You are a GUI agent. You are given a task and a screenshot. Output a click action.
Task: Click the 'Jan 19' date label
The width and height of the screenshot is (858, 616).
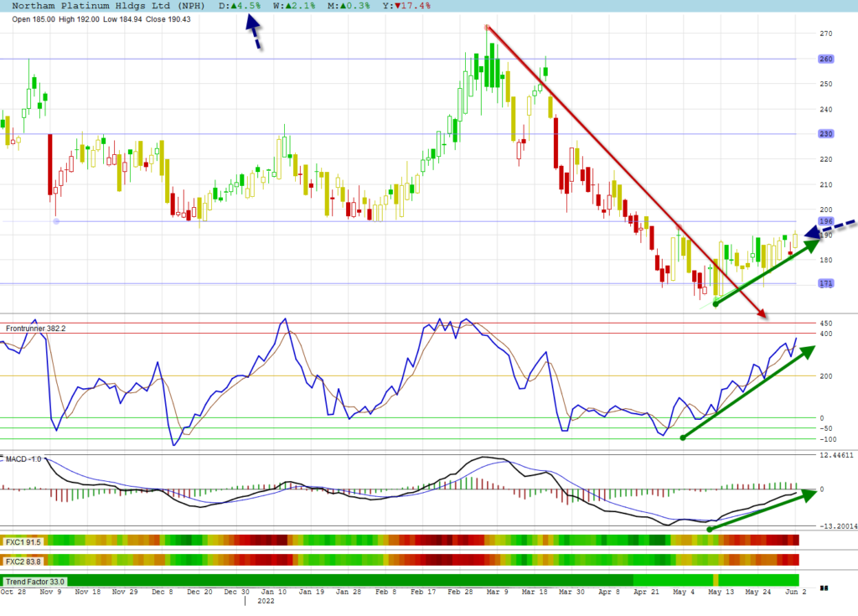click(x=311, y=592)
